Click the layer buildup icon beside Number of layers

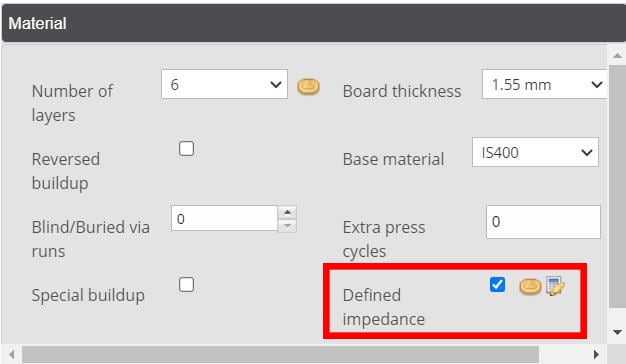[308, 86]
